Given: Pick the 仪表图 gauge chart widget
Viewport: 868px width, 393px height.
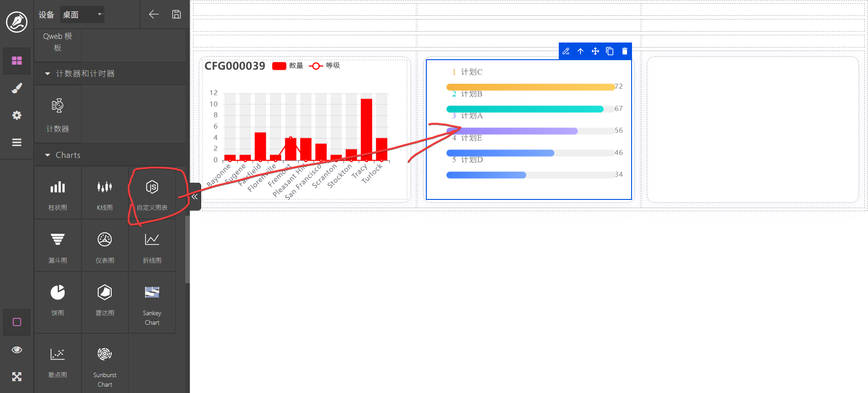Looking at the screenshot, I should click(104, 246).
